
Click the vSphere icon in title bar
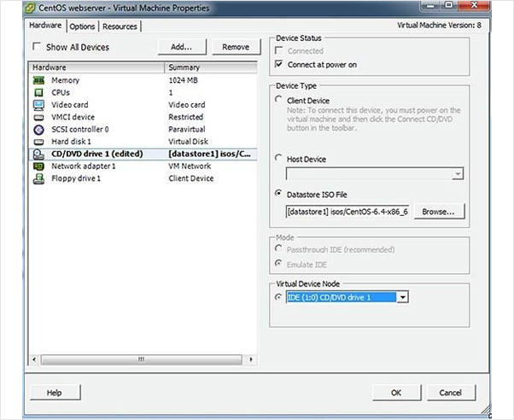point(30,8)
